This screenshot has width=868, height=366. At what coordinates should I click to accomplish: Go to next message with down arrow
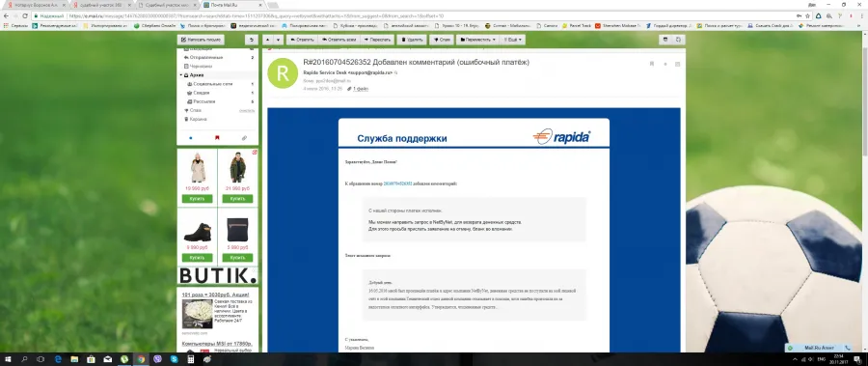tap(278, 40)
